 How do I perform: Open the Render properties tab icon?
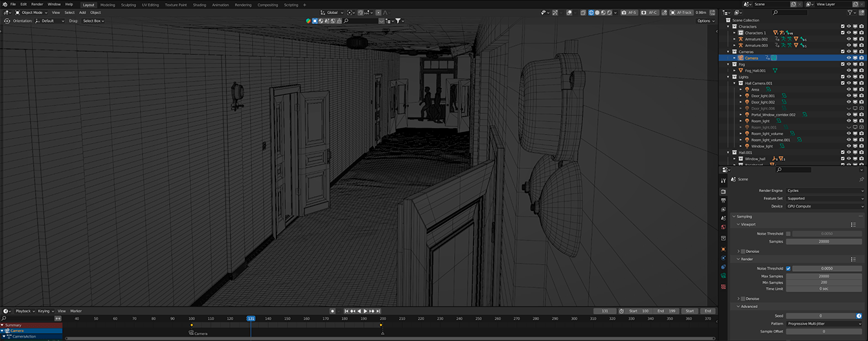[x=724, y=191]
